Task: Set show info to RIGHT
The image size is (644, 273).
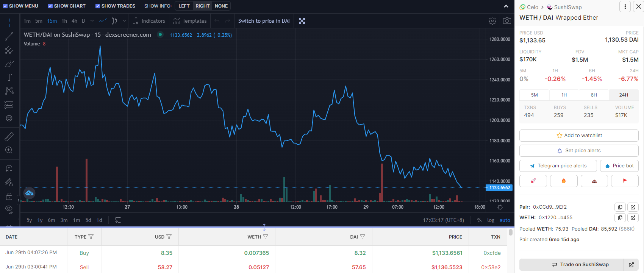Action: click(x=203, y=6)
